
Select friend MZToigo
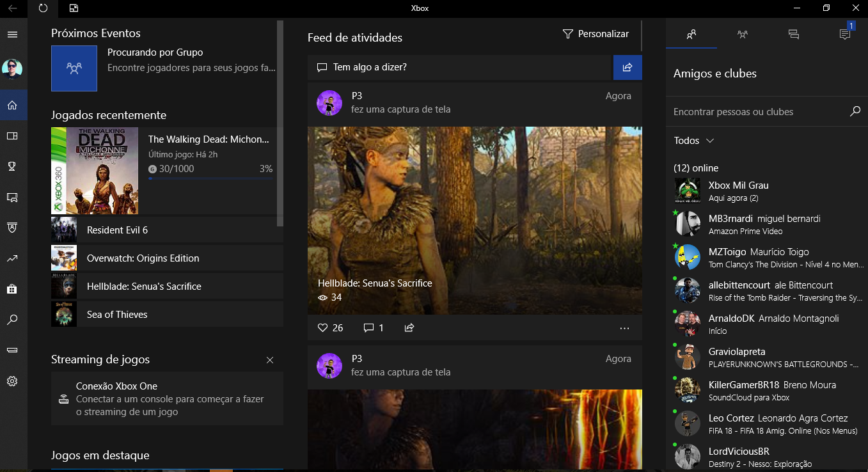coord(767,257)
